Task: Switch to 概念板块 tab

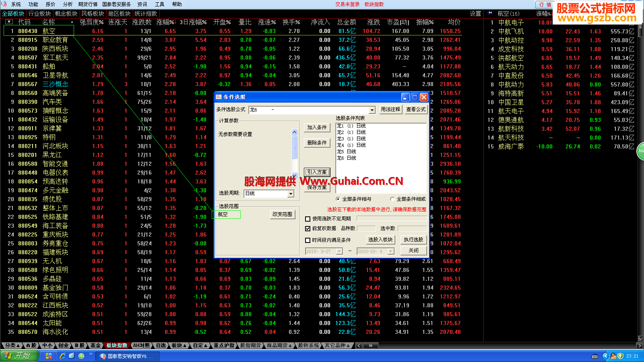Action: point(66,14)
